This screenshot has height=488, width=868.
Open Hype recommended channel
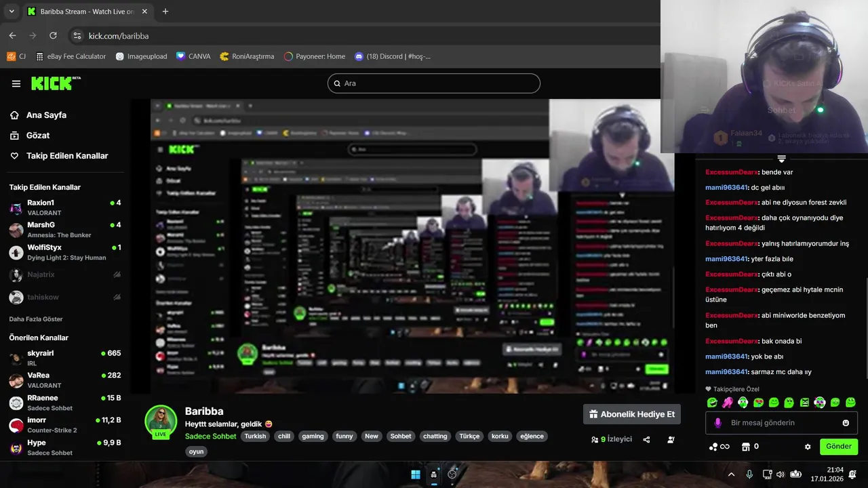(65, 447)
